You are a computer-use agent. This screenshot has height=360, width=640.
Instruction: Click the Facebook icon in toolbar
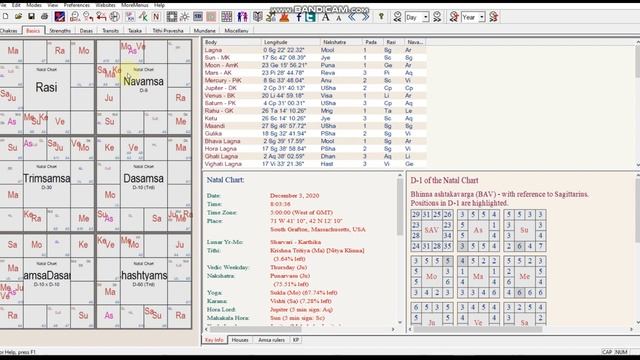299,17
